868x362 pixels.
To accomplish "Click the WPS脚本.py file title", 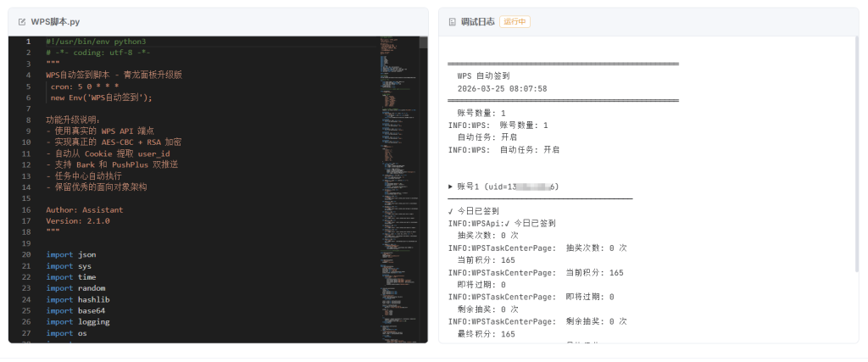I will pyautogui.click(x=55, y=22).
